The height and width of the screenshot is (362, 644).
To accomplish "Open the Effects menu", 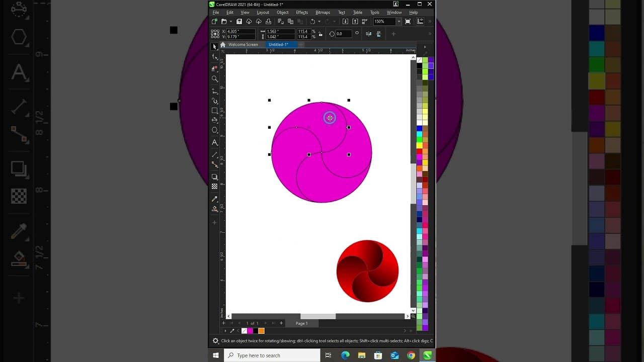I will 302,13.
